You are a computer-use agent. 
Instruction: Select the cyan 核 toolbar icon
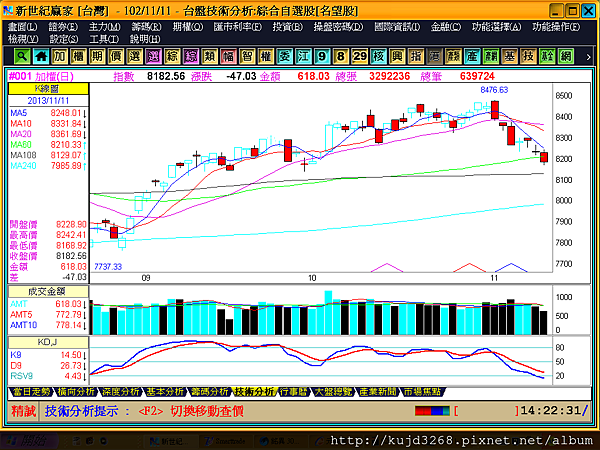[x=378, y=57]
